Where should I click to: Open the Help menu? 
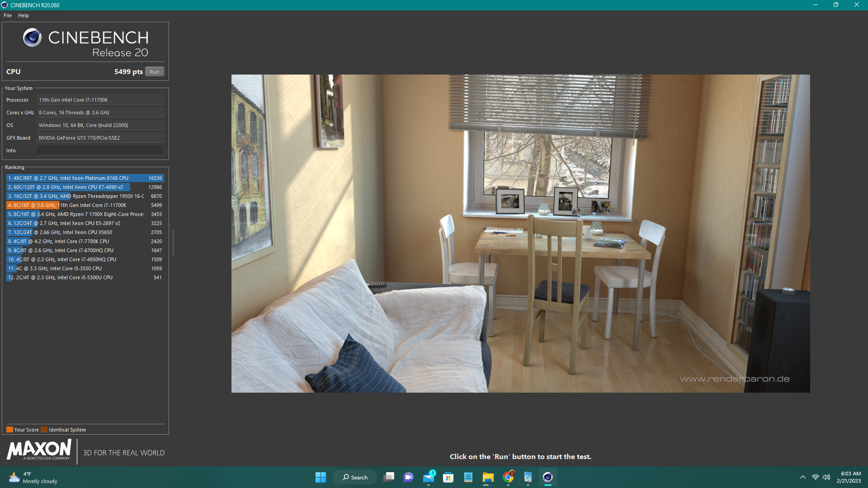coord(24,15)
